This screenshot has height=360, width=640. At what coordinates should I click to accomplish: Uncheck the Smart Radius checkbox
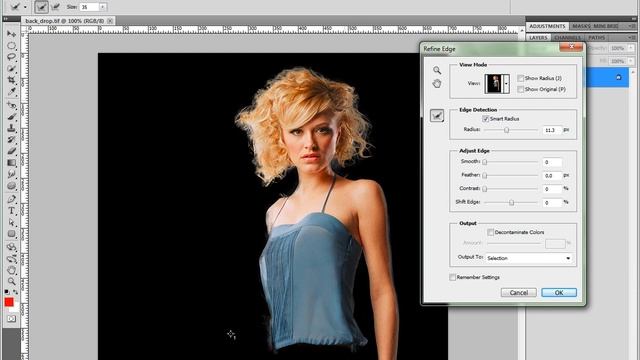tap(485, 119)
